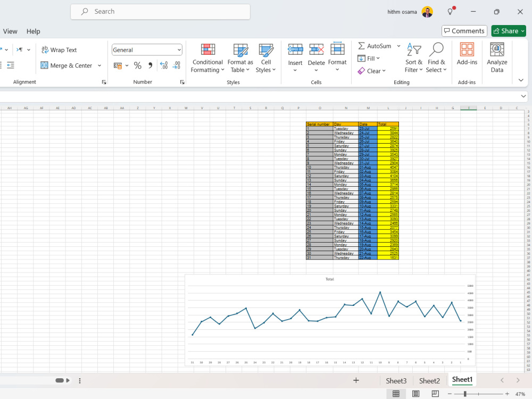Click the Fill icon

361,59
